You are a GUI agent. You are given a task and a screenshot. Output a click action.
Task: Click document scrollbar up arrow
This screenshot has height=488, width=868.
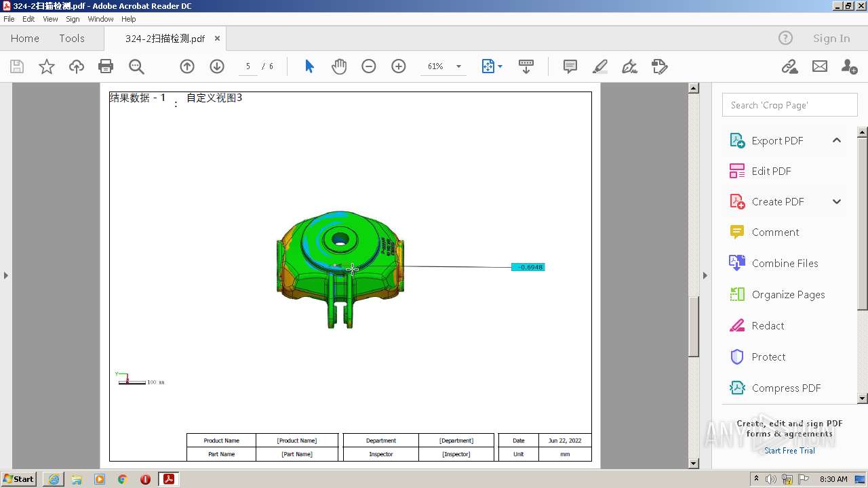pos(694,88)
